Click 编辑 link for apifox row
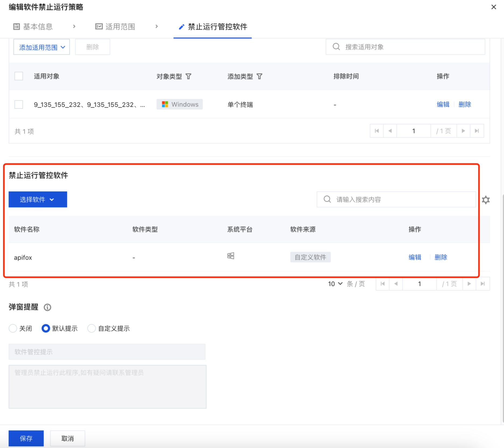504x448 pixels. (415, 257)
